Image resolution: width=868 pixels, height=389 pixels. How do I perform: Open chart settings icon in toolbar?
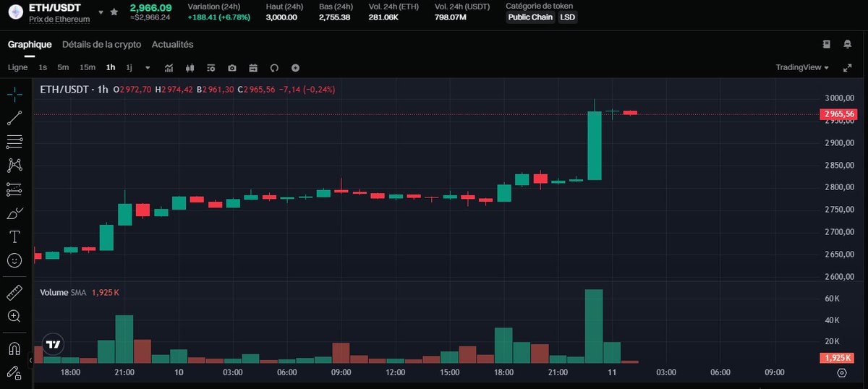[x=211, y=68]
